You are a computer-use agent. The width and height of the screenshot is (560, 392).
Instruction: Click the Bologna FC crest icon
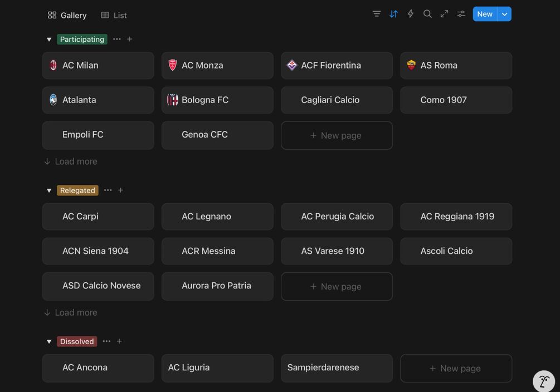(x=173, y=100)
